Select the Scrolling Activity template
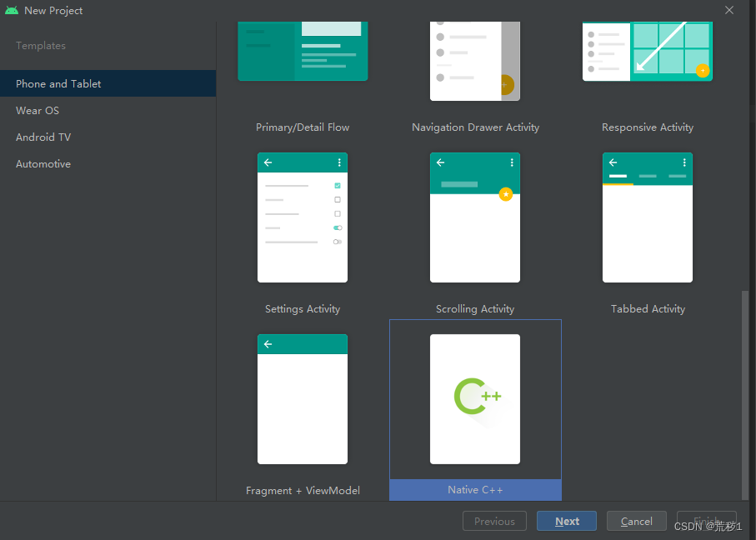 point(475,217)
